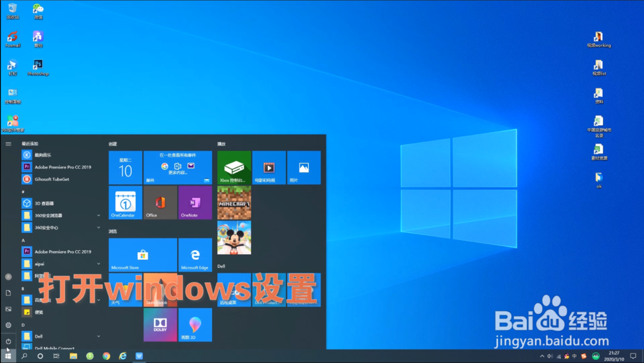The height and width of the screenshot is (363, 644).
Task: Launch the Microsoft Edge tile
Action: point(195,255)
